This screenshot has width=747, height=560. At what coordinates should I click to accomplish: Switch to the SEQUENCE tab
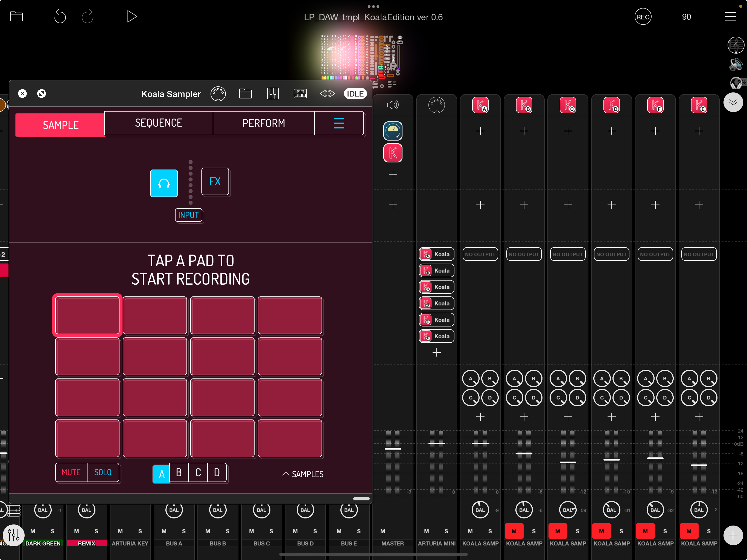[x=158, y=123]
